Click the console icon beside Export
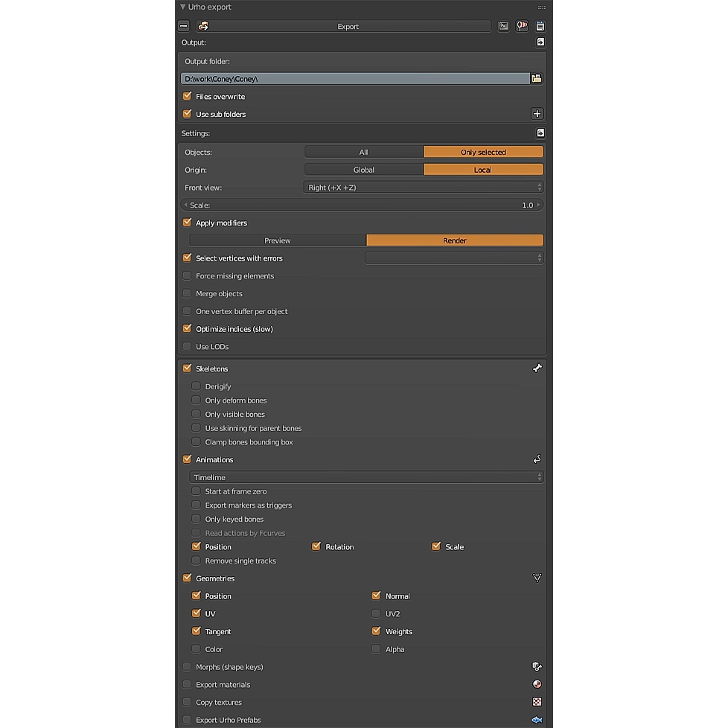This screenshot has width=728, height=728. point(503,26)
